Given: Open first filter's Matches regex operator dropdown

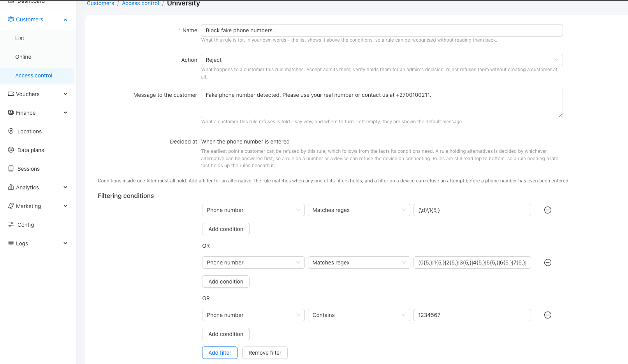Looking at the screenshot, I should (359, 210).
